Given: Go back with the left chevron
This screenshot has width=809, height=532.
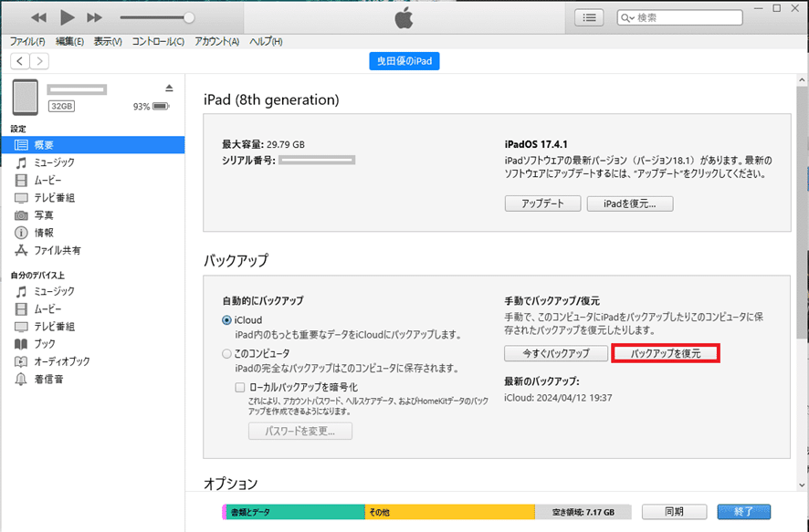Looking at the screenshot, I should pyautogui.click(x=19, y=61).
